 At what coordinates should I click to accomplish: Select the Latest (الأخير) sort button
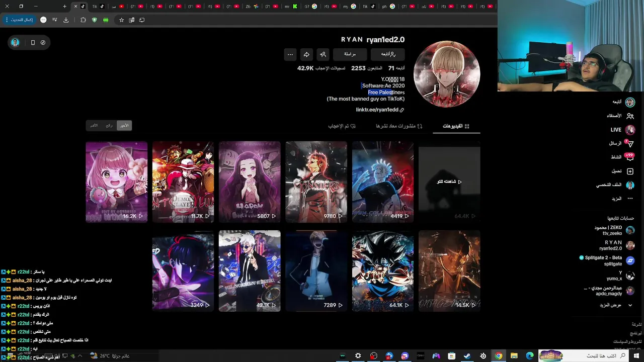[x=124, y=125]
